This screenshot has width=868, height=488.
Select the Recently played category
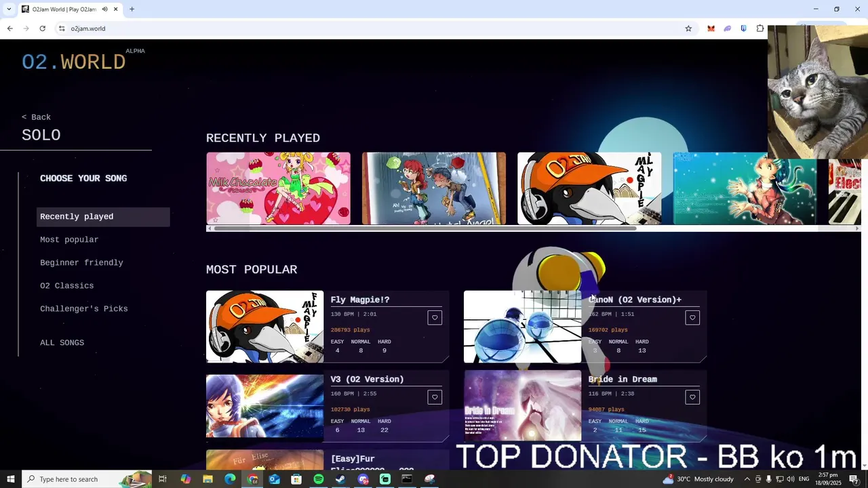point(103,217)
